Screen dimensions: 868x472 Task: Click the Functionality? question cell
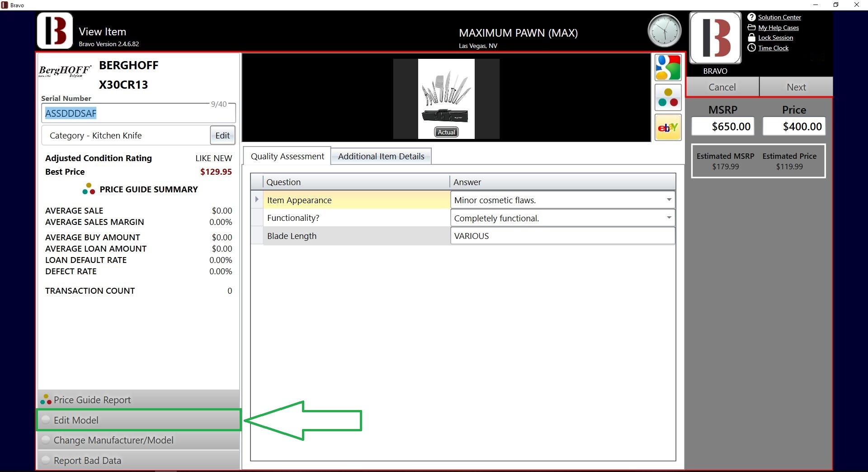point(356,218)
